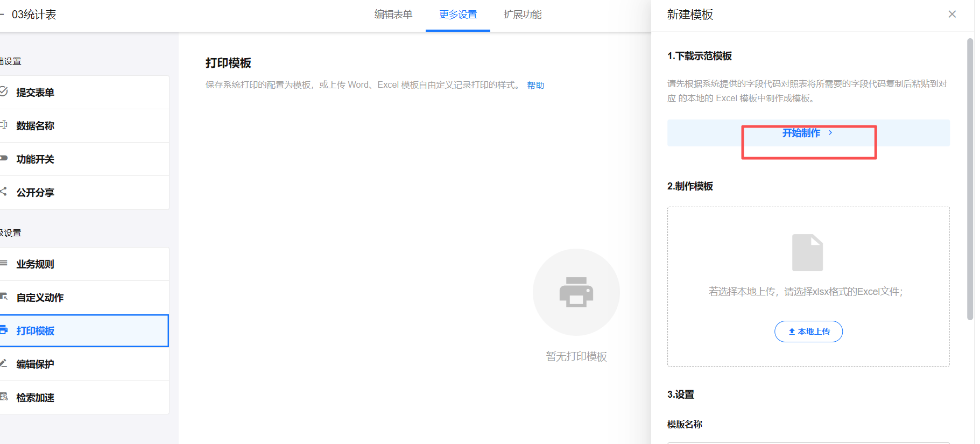Click the toggle icon beside 功能开关
This screenshot has height=444, width=980.
click(x=4, y=158)
